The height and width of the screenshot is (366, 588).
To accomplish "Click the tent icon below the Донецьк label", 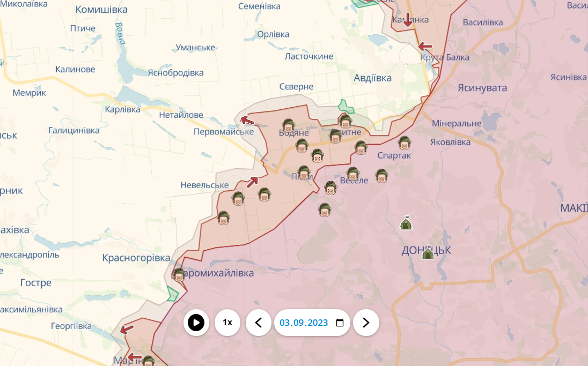I will [x=428, y=253].
